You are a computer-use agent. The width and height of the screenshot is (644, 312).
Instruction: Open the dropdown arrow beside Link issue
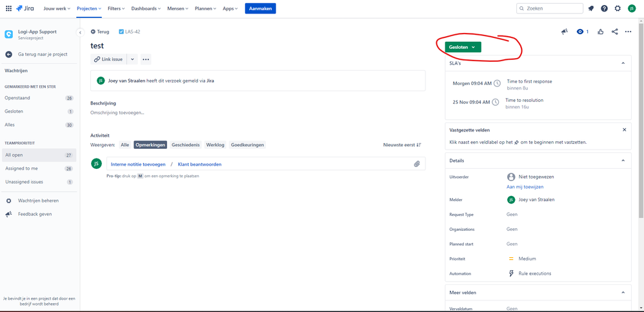tap(132, 59)
